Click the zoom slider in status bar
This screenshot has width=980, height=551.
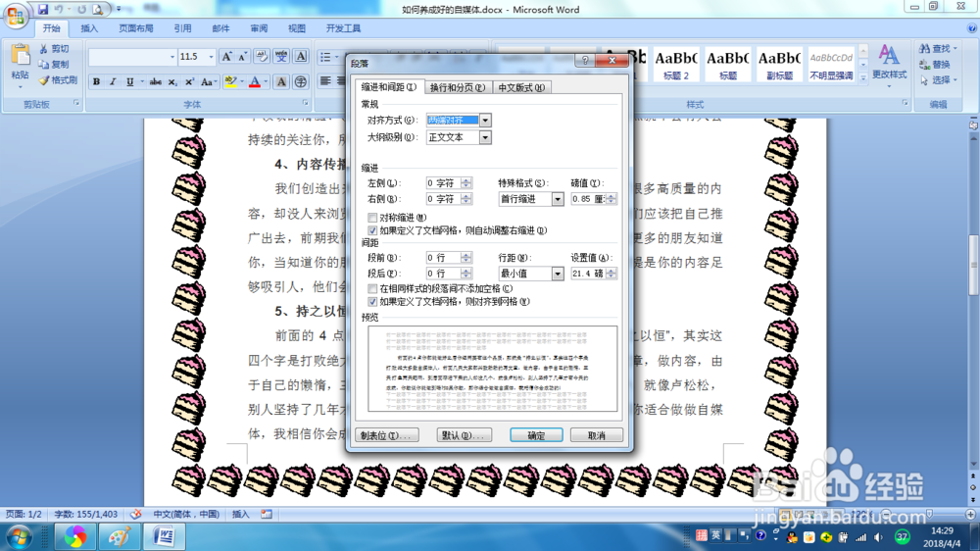[929, 514]
